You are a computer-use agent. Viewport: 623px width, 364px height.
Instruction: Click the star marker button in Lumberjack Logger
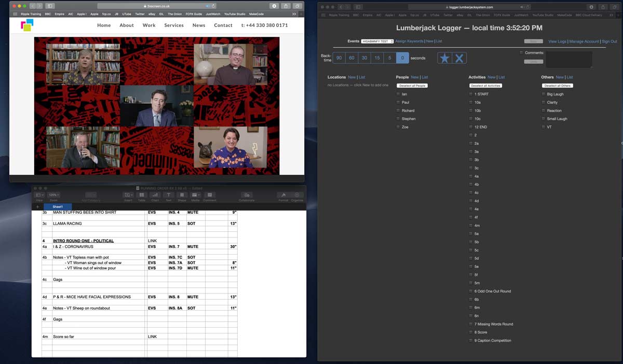pyautogui.click(x=444, y=58)
